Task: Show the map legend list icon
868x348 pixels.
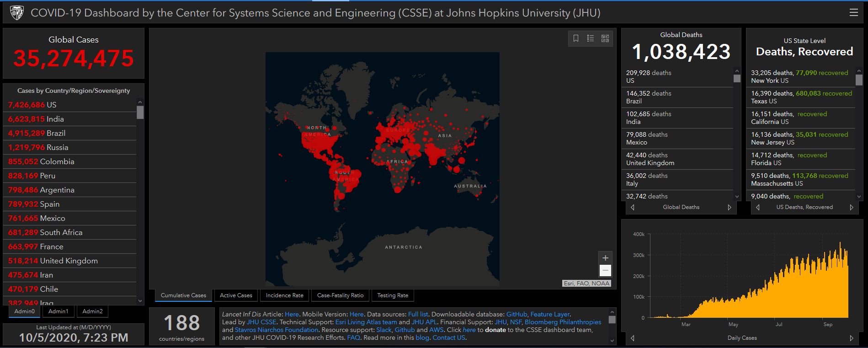Action: point(591,38)
